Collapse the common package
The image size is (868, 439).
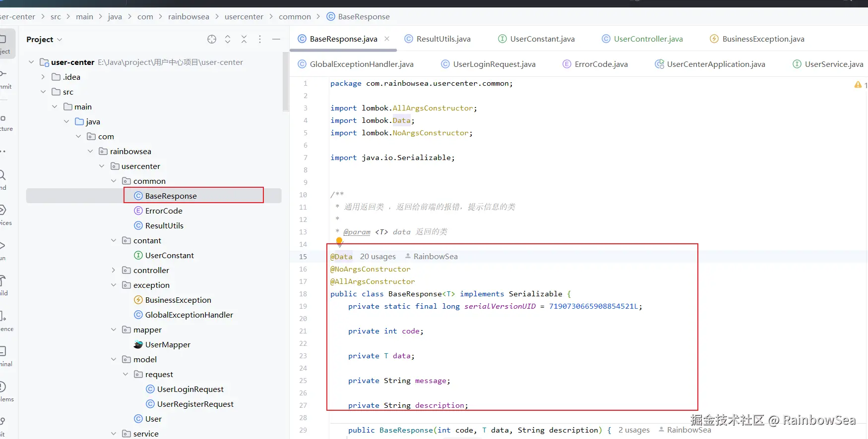pos(114,181)
